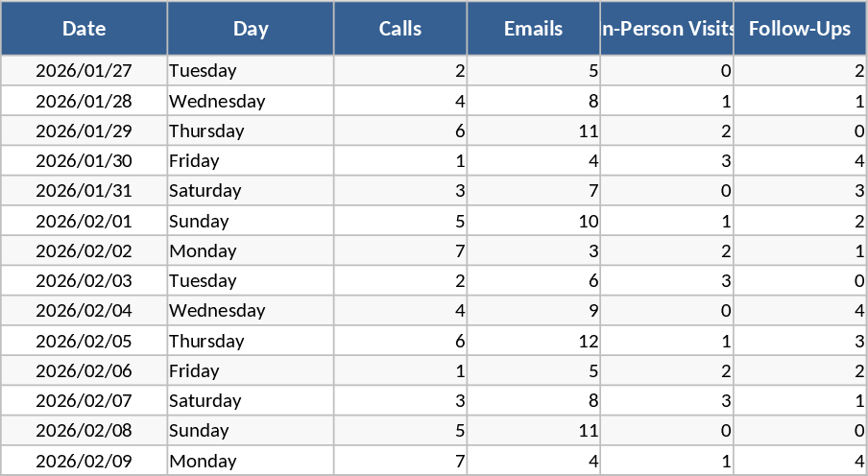This screenshot has height=476, width=868.
Task: Select In-Person Visits cell for 2026/01/30
Action: tap(667, 160)
